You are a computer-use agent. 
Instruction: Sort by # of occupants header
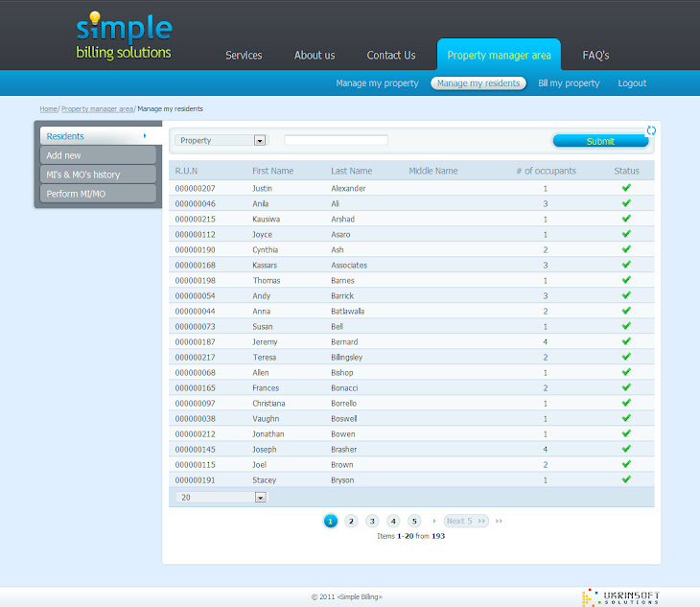(546, 171)
